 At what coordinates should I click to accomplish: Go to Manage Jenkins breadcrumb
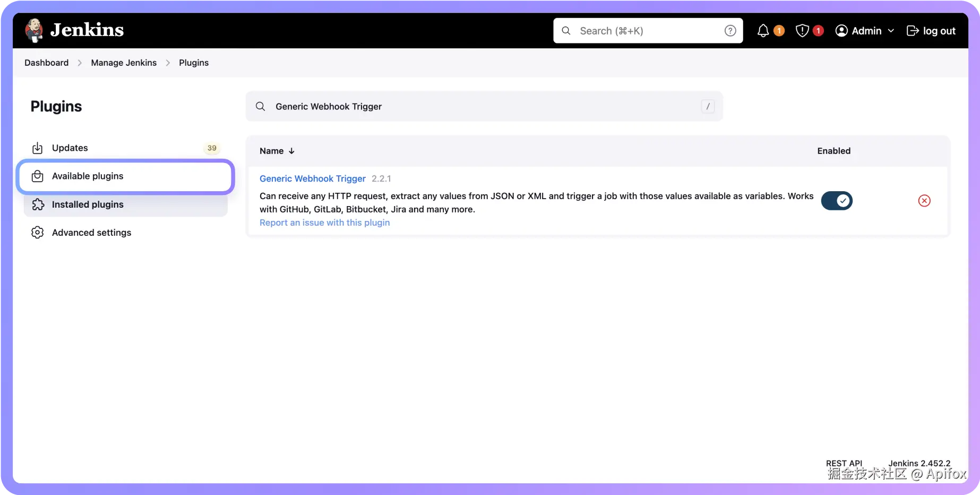pyautogui.click(x=124, y=63)
